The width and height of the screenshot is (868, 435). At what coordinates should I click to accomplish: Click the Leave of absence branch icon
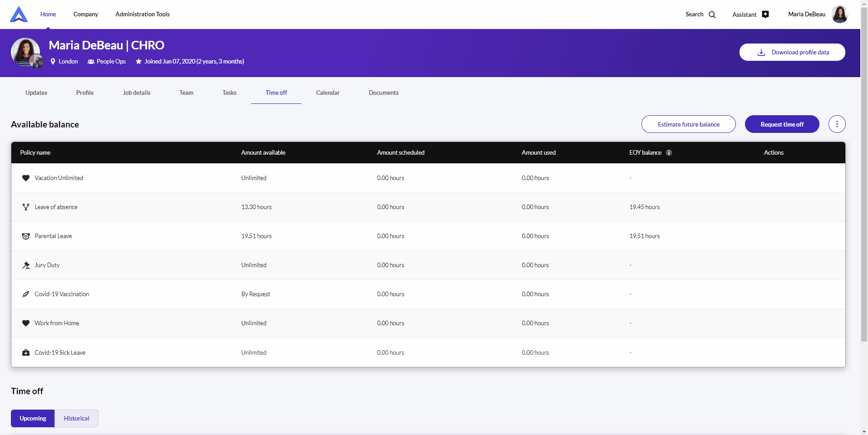coord(26,207)
